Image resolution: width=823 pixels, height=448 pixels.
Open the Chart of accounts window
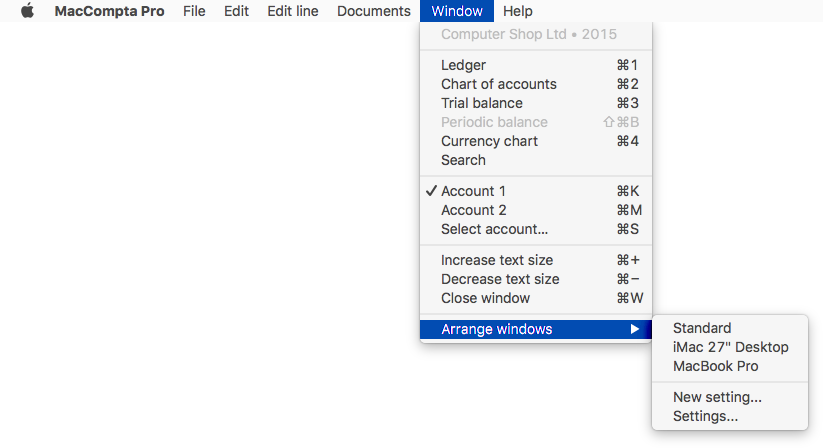click(x=536, y=84)
